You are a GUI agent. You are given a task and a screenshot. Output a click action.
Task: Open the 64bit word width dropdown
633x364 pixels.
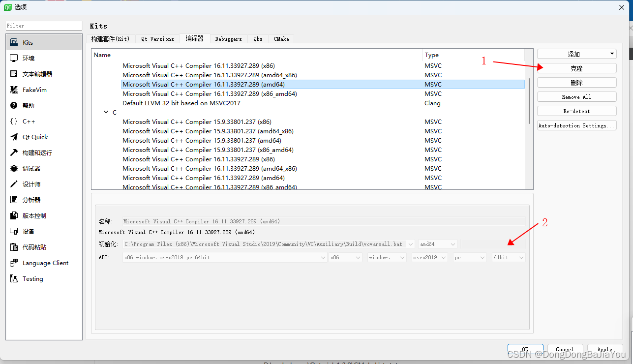coord(509,257)
